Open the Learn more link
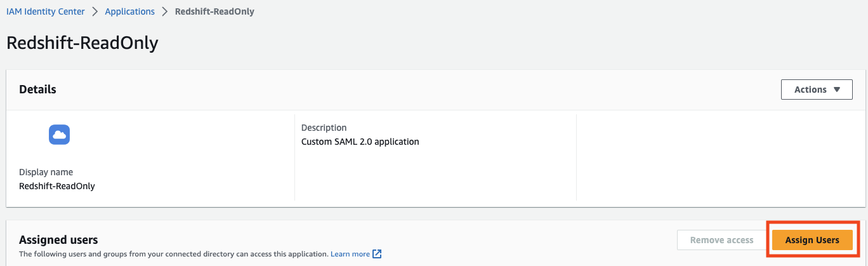868x266 pixels. [x=350, y=254]
